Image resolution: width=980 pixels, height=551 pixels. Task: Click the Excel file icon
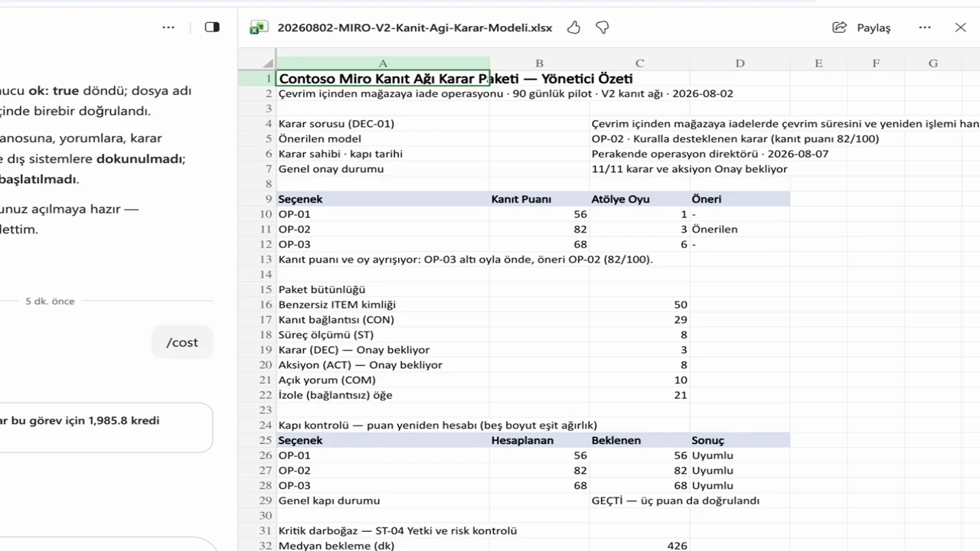[x=259, y=28]
